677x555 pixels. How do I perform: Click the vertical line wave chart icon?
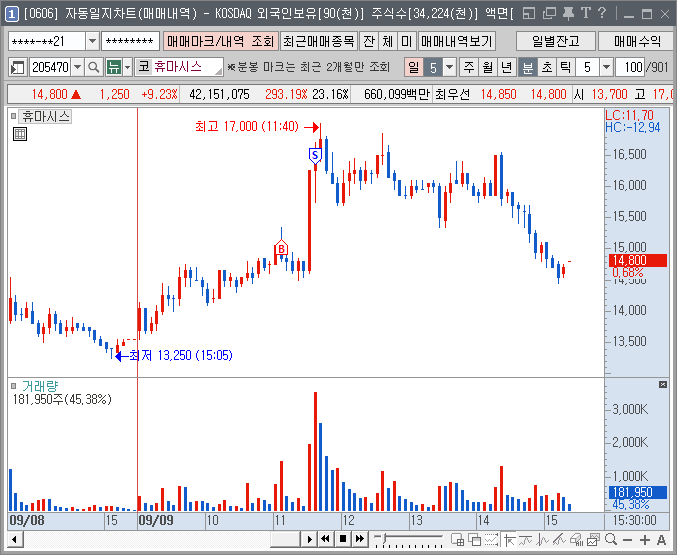[542, 539]
